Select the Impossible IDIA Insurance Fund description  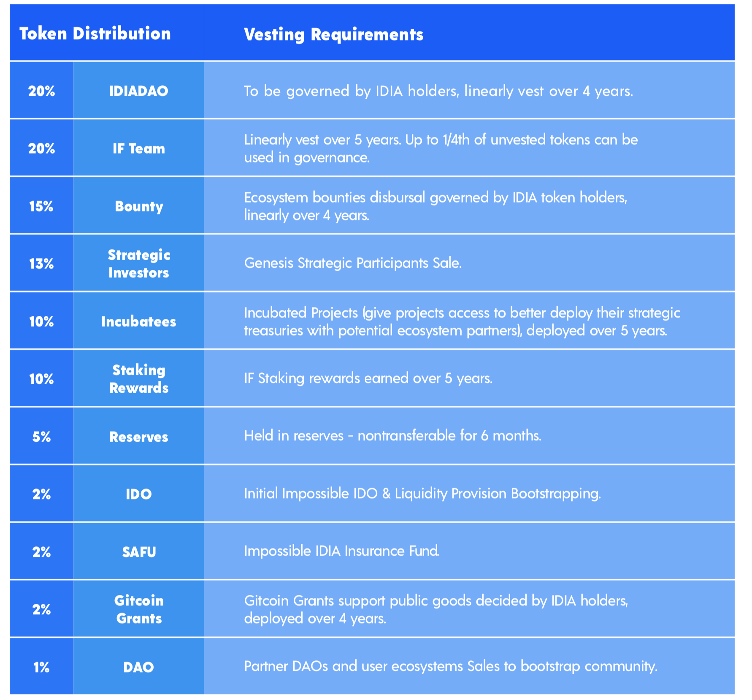(342, 551)
